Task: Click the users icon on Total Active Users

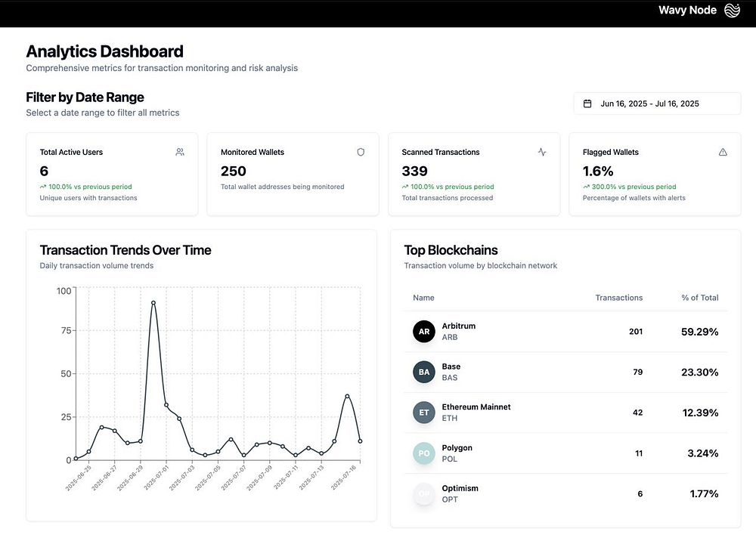Action: tap(180, 152)
